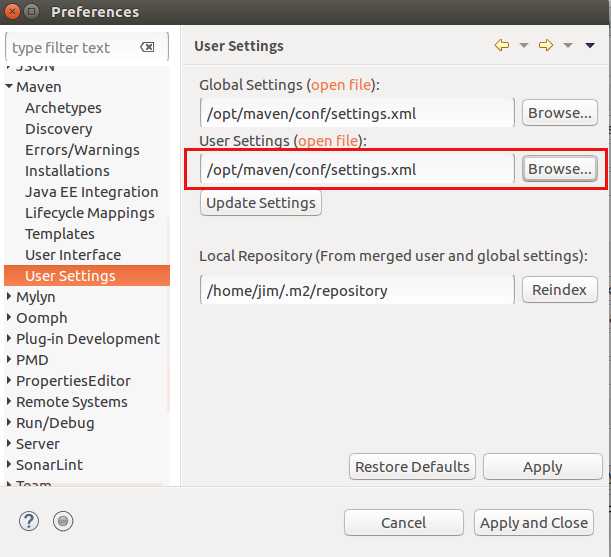
Task: Expand the Plug-in Development node
Action: coord(9,338)
